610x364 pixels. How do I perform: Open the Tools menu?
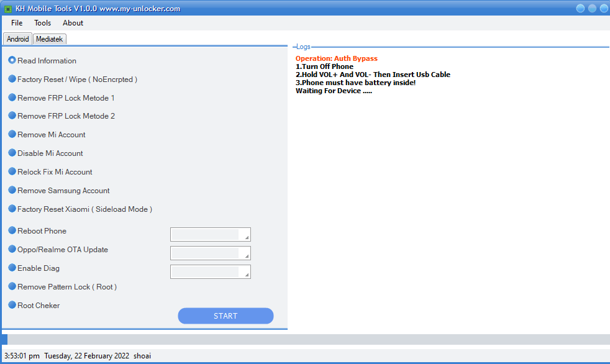[x=42, y=23]
